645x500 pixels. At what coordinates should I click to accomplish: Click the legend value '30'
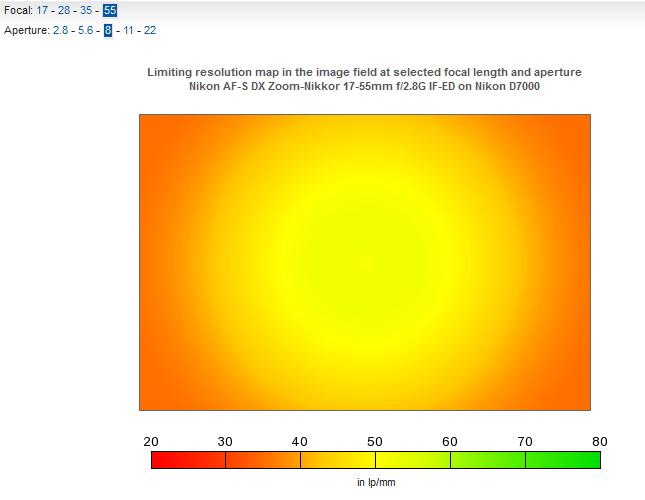click(x=225, y=442)
